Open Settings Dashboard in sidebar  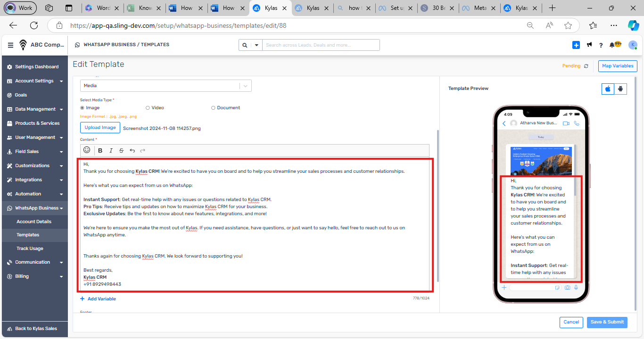pyautogui.click(x=35, y=67)
